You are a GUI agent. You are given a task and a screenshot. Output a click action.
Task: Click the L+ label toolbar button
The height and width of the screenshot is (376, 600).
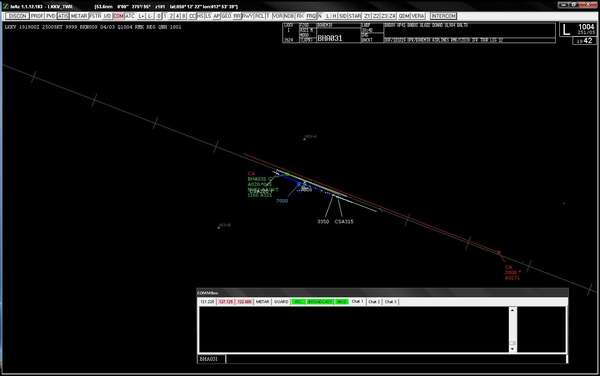point(142,16)
